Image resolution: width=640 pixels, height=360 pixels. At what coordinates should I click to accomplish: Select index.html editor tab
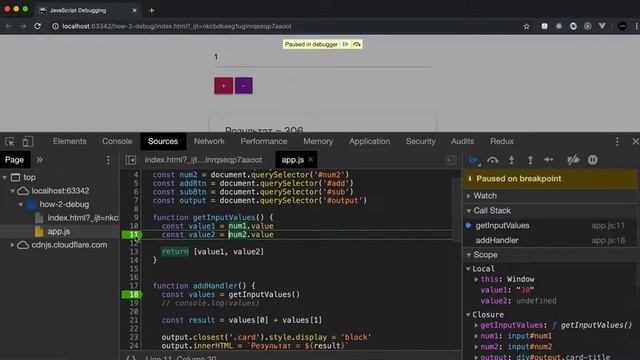(x=203, y=160)
